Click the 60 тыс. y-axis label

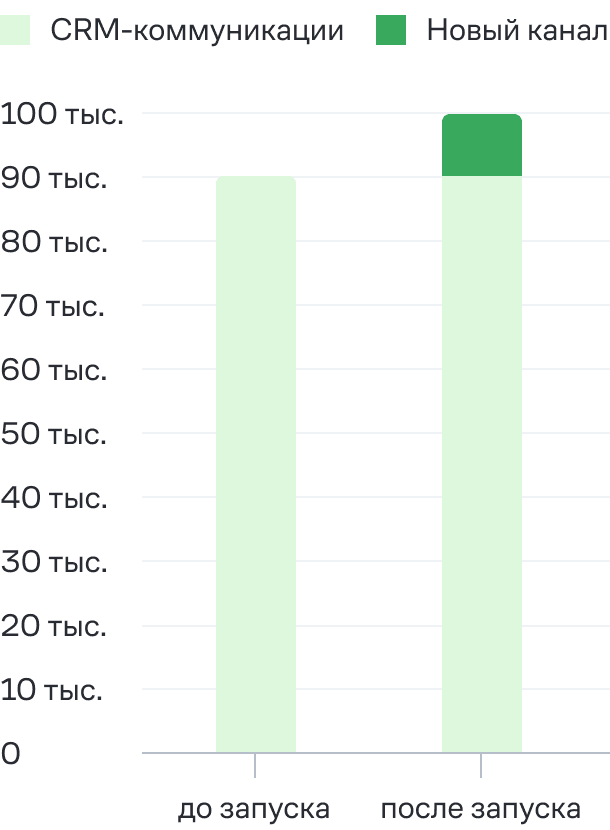pyautogui.click(x=53, y=370)
